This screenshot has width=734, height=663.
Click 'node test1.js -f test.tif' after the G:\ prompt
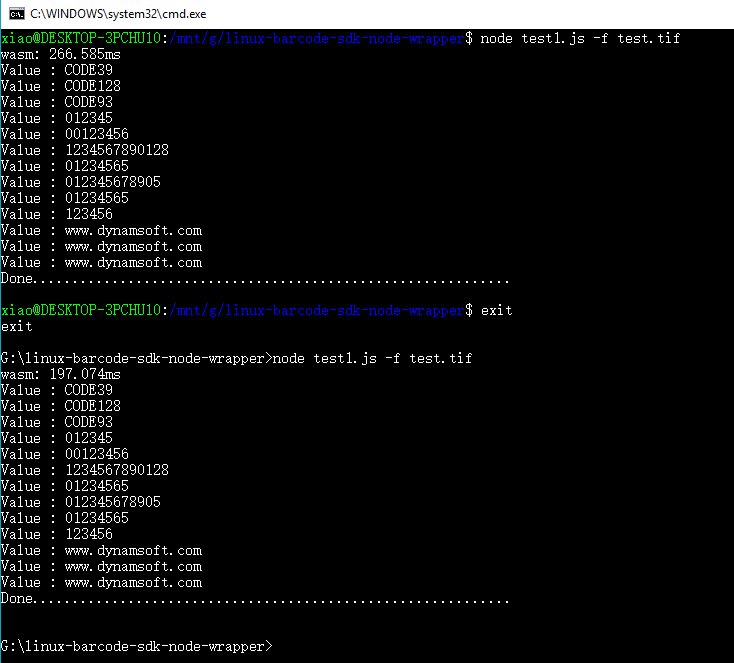coord(372,358)
